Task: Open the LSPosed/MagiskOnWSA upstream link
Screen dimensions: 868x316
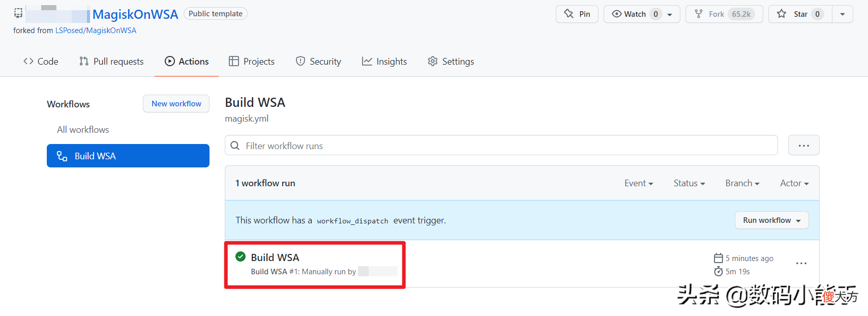Action: tap(96, 31)
